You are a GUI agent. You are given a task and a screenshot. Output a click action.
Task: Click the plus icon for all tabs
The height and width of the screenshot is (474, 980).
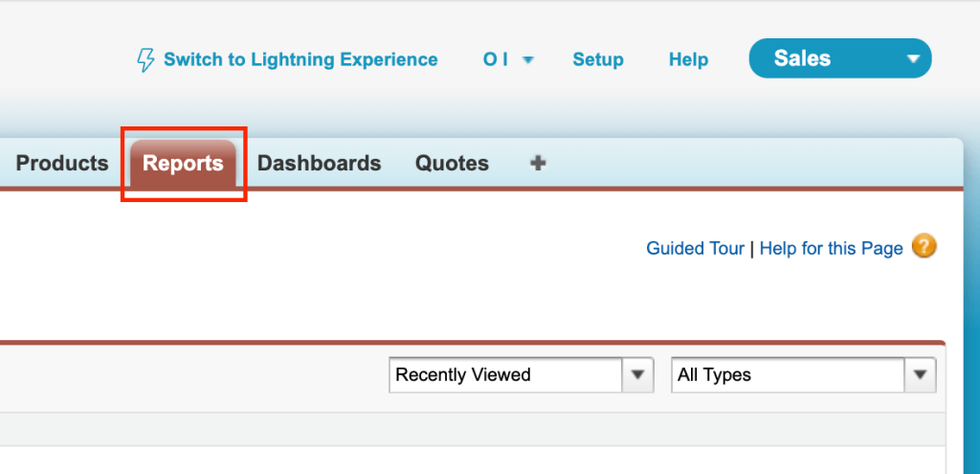(538, 163)
